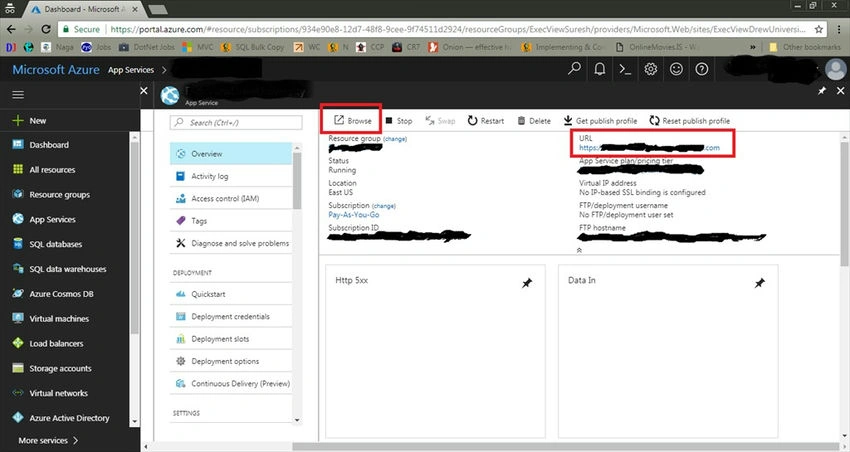Image resolution: width=850 pixels, height=452 pixels.
Task: Open Virtual networks in sidebar
Action: pos(50,393)
